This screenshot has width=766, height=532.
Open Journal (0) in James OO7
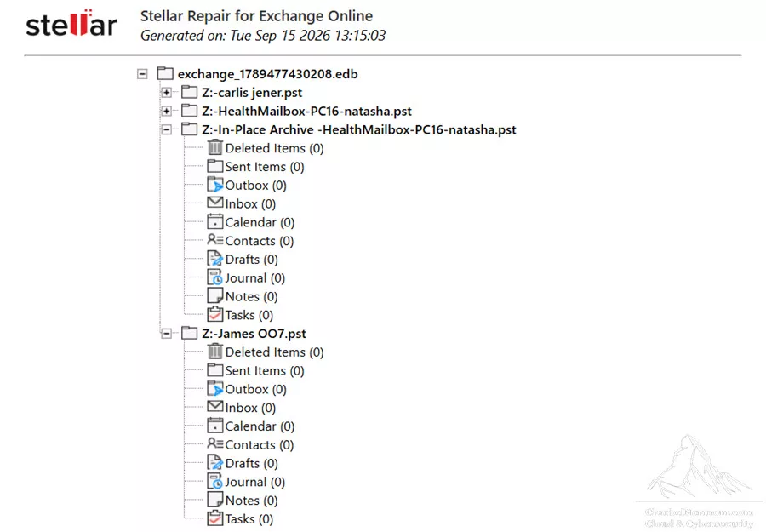(255, 482)
